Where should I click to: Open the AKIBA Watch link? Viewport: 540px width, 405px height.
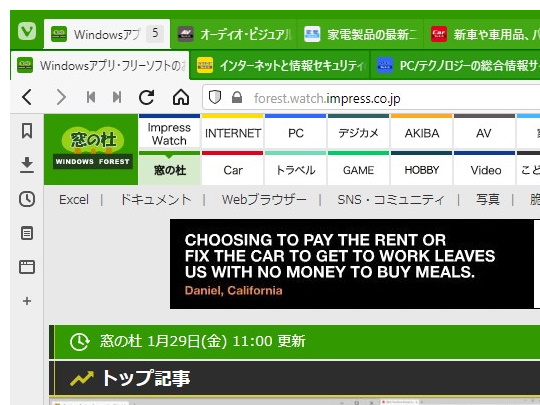[x=422, y=133]
